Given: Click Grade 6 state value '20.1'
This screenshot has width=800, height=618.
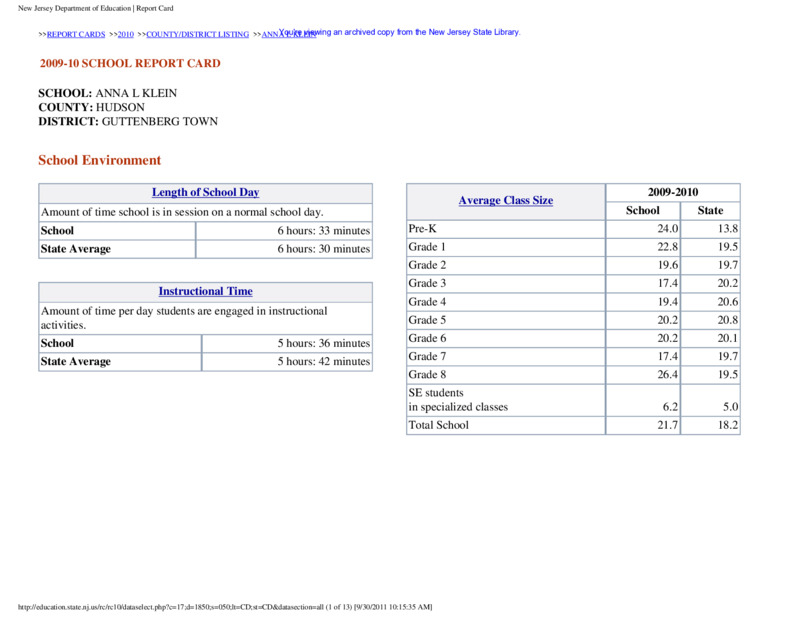Looking at the screenshot, I should 728,338.
